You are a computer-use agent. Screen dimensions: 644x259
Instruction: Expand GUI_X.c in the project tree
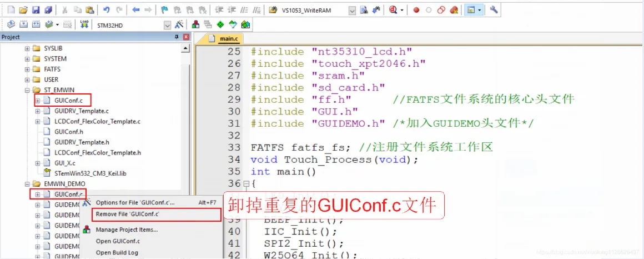click(x=37, y=163)
